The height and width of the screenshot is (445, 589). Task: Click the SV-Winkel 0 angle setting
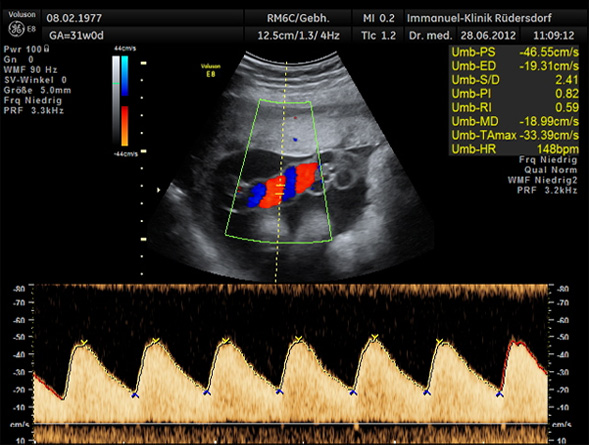[35, 80]
